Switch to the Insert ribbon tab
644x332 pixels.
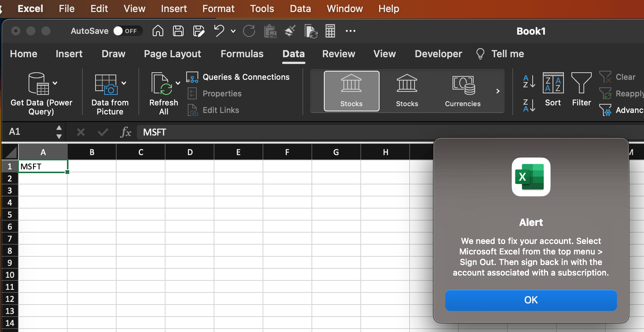pos(69,54)
